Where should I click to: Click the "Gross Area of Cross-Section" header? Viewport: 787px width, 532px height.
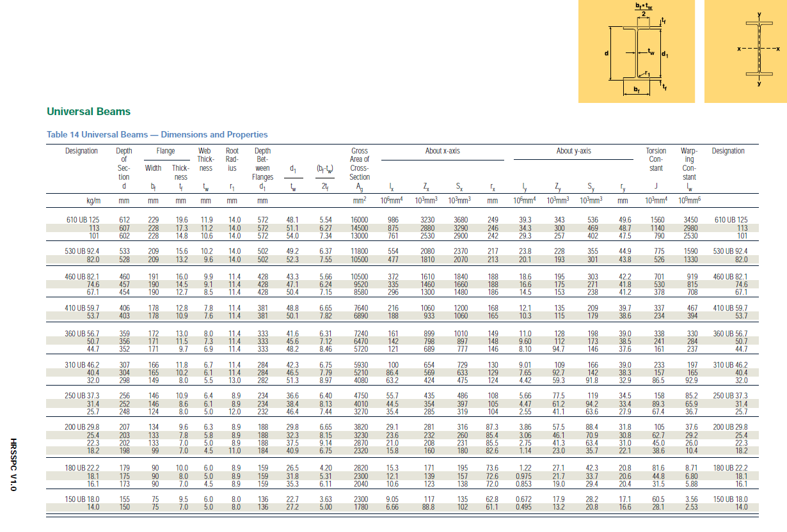[x=360, y=164]
